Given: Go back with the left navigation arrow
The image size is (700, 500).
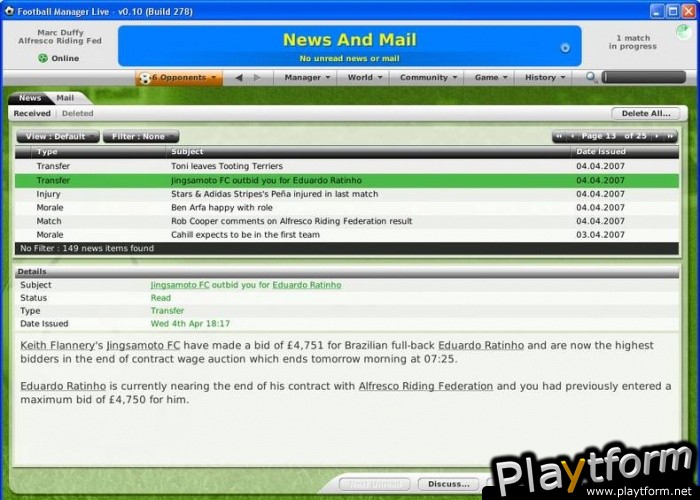Looking at the screenshot, I should [239, 78].
